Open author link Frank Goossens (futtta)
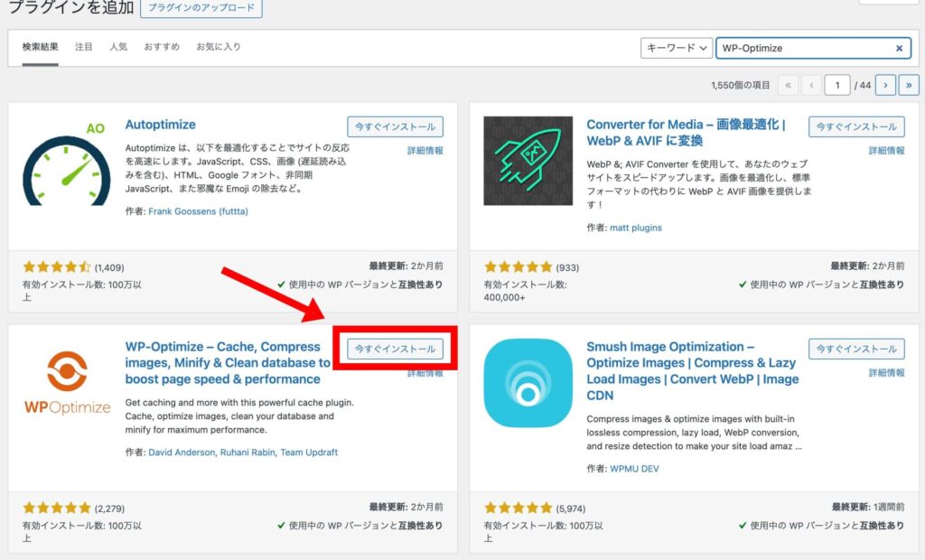This screenshot has width=925, height=560. [x=198, y=211]
